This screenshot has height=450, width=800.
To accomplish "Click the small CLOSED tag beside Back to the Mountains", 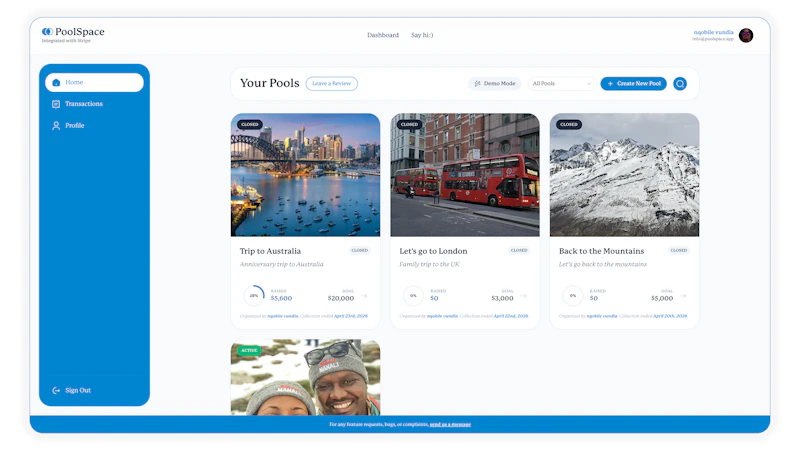I will 679,251.
